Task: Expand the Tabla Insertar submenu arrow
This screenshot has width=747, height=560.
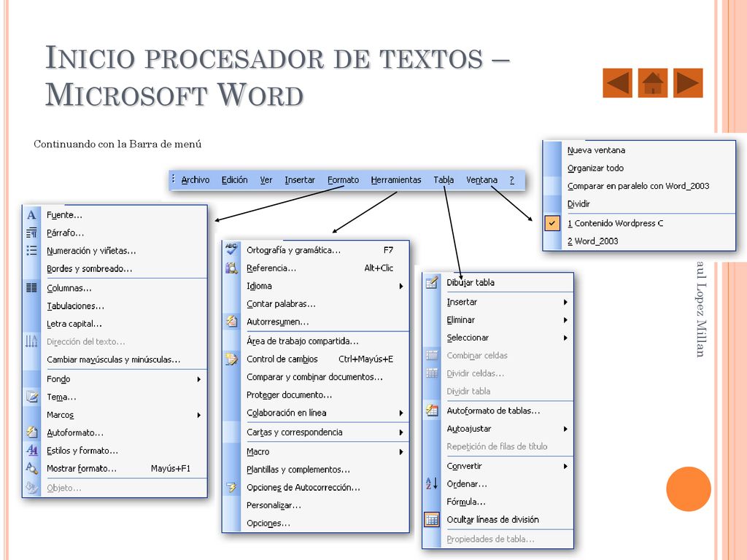Action: [x=565, y=302]
